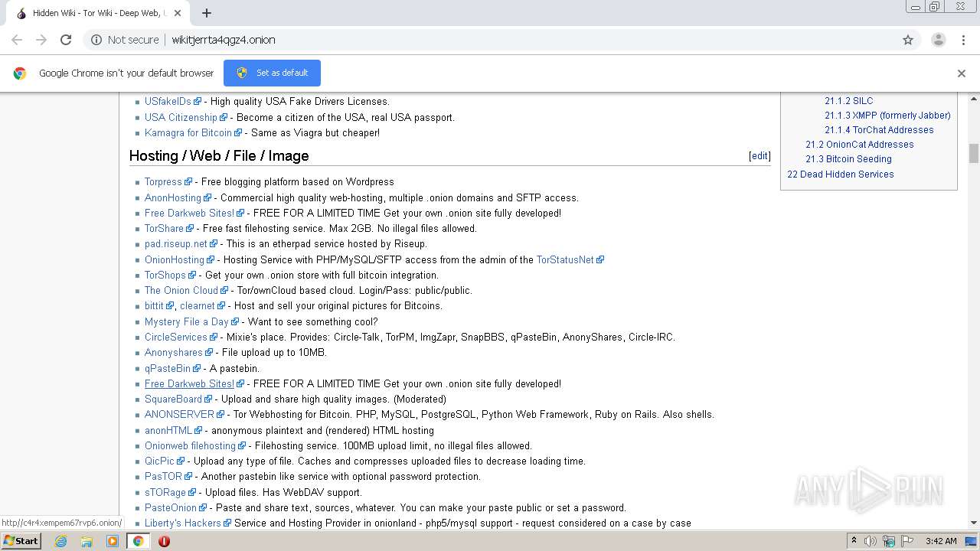The image size is (980, 551).
Task: Click the red Opera-style taskbar icon
Action: pyautogui.click(x=164, y=541)
